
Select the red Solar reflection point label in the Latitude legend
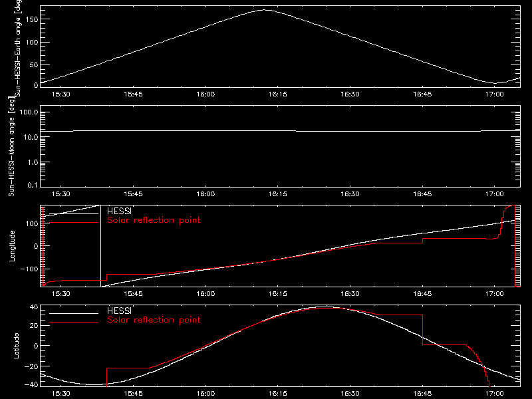(154, 320)
